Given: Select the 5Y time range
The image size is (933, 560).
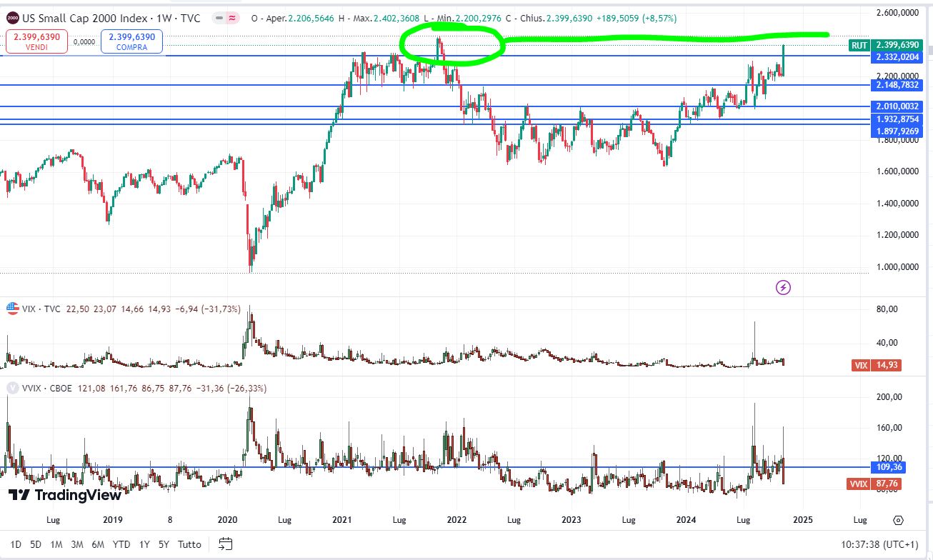Looking at the screenshot, I should tap(164, 544).
